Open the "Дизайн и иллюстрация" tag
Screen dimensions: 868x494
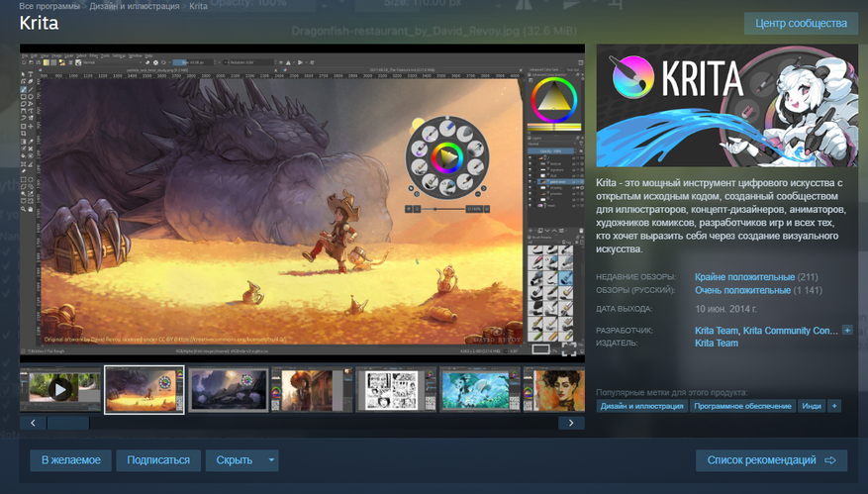(x=642, y=406)
